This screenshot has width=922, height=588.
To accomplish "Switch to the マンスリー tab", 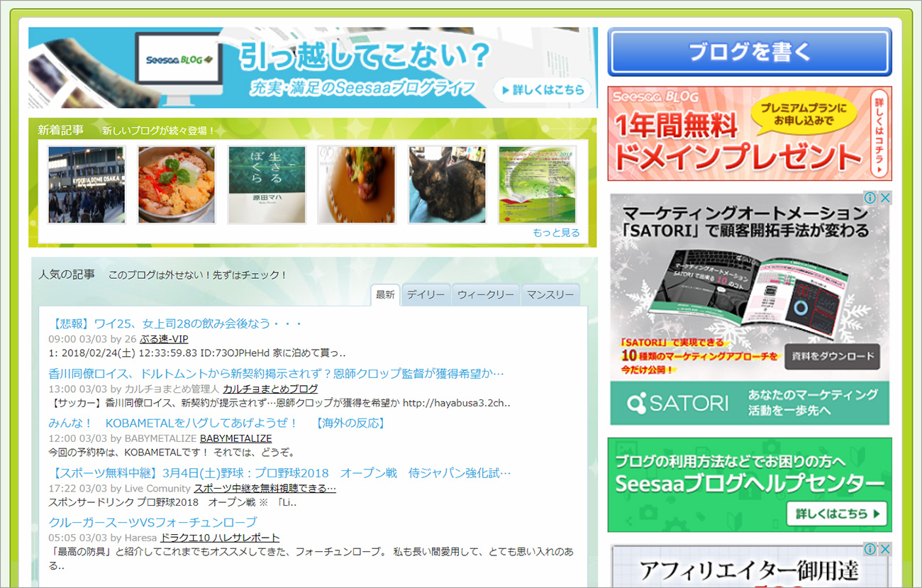I will (x=550, y=295).
